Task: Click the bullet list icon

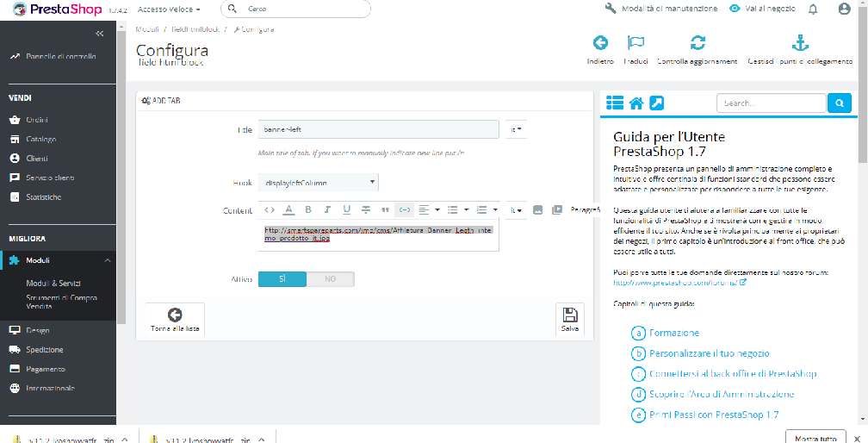Action: 453,210
